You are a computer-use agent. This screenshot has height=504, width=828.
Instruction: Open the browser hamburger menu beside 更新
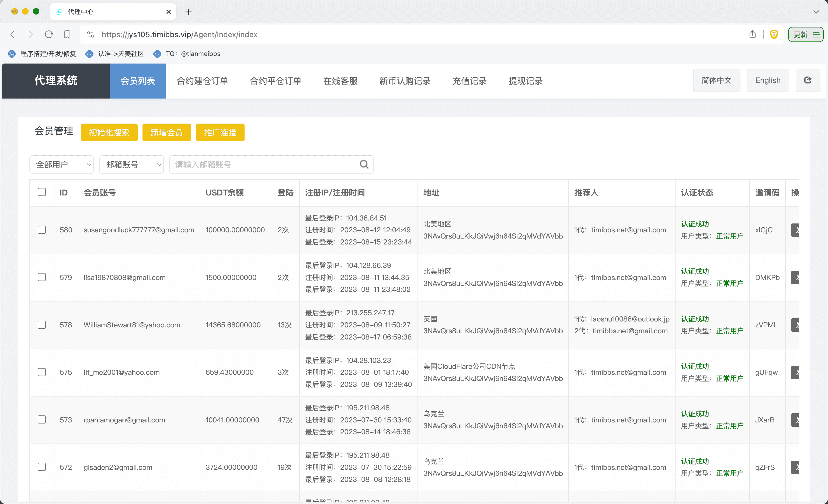coord(816,34)
